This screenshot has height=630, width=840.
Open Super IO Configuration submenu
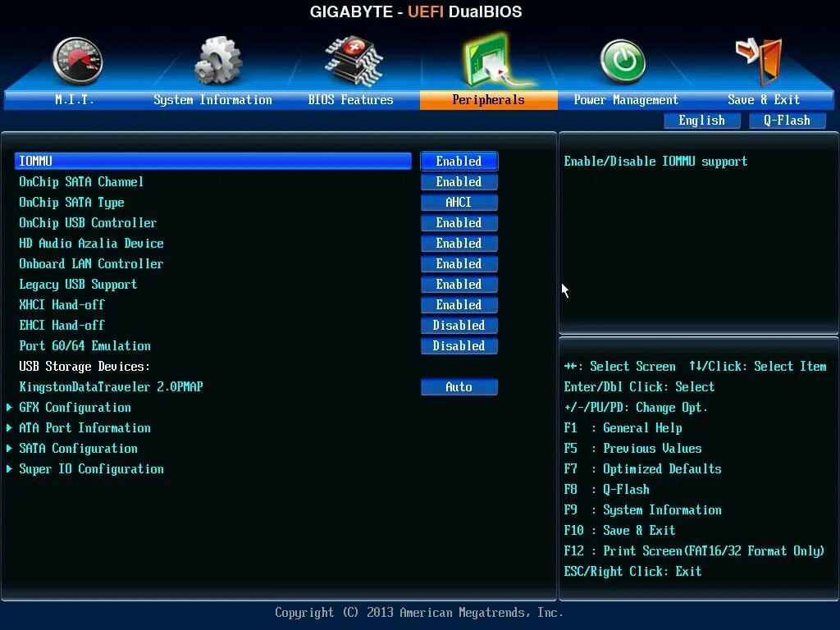coord(92,468)
